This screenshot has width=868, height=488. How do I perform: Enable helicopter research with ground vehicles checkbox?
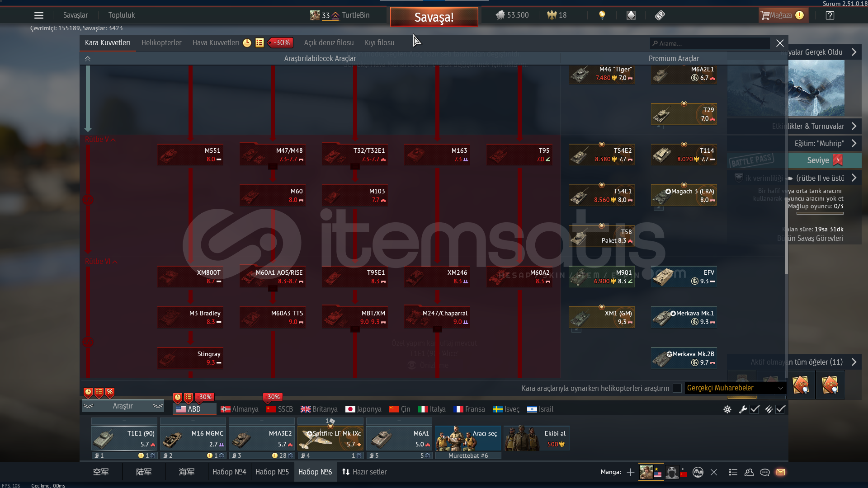point(677,388)
